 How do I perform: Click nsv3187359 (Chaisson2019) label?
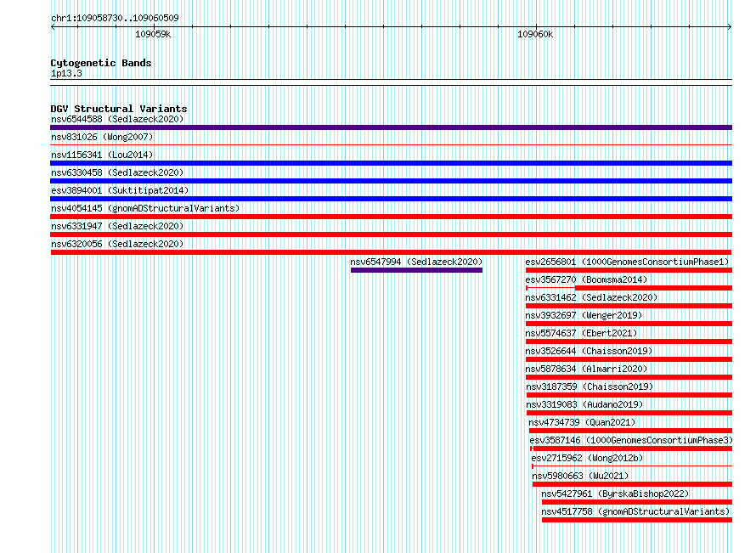pyautogui.click(x=590, y=387)
